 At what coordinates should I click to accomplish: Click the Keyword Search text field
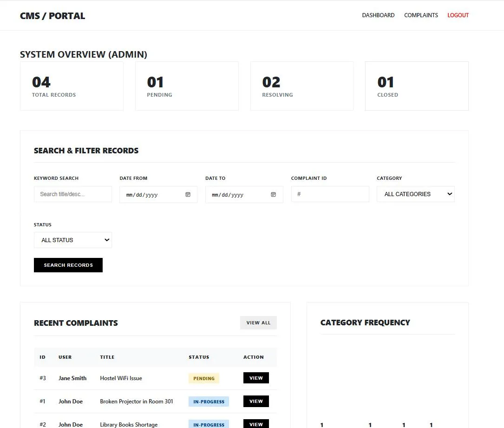[x=73, y=194]
